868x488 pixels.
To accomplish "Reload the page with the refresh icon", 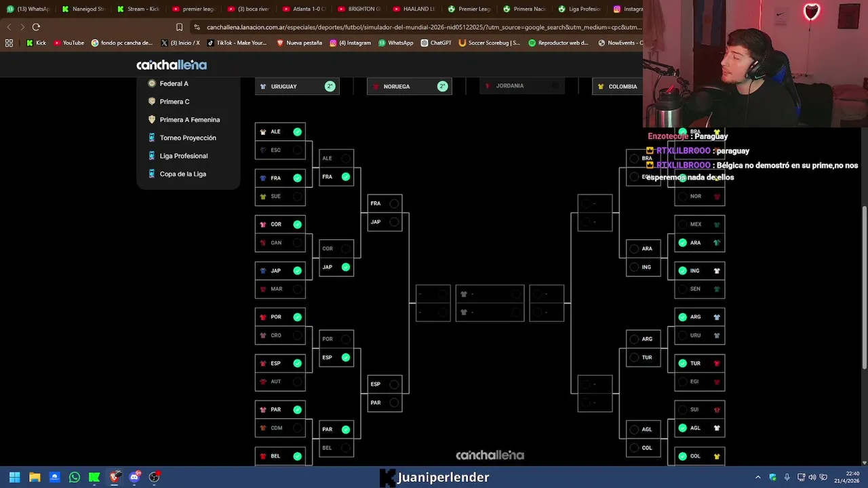I will tap(36, 27).
